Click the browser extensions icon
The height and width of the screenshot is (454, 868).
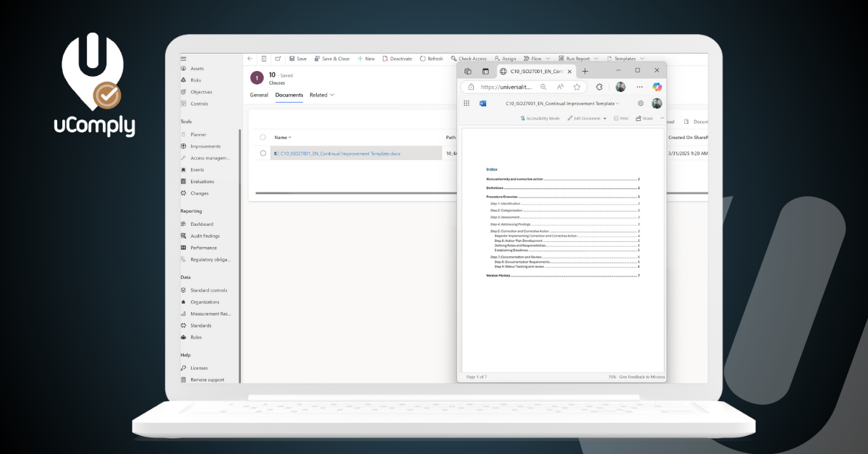599,87
